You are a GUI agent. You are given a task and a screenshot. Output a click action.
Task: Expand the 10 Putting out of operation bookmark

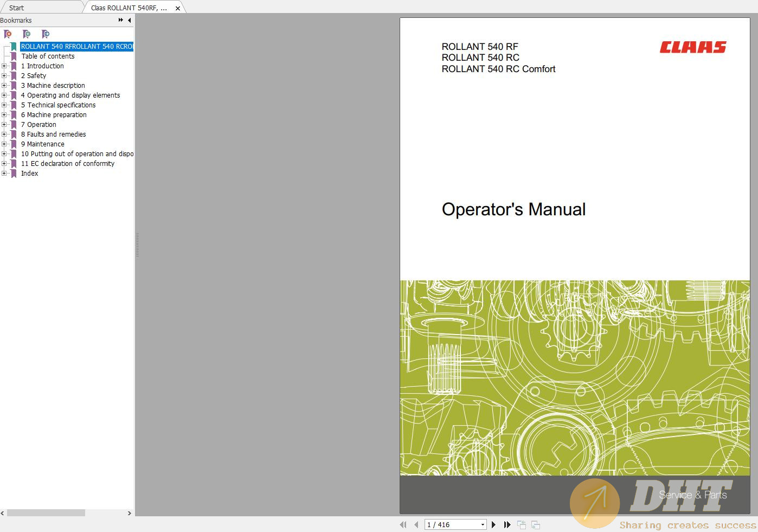click(4, 154)
